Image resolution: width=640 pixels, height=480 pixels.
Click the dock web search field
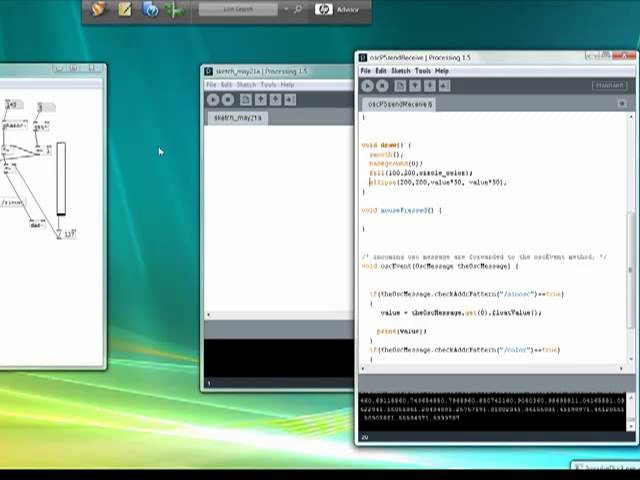pyautogui.click(x=238, y=9)
